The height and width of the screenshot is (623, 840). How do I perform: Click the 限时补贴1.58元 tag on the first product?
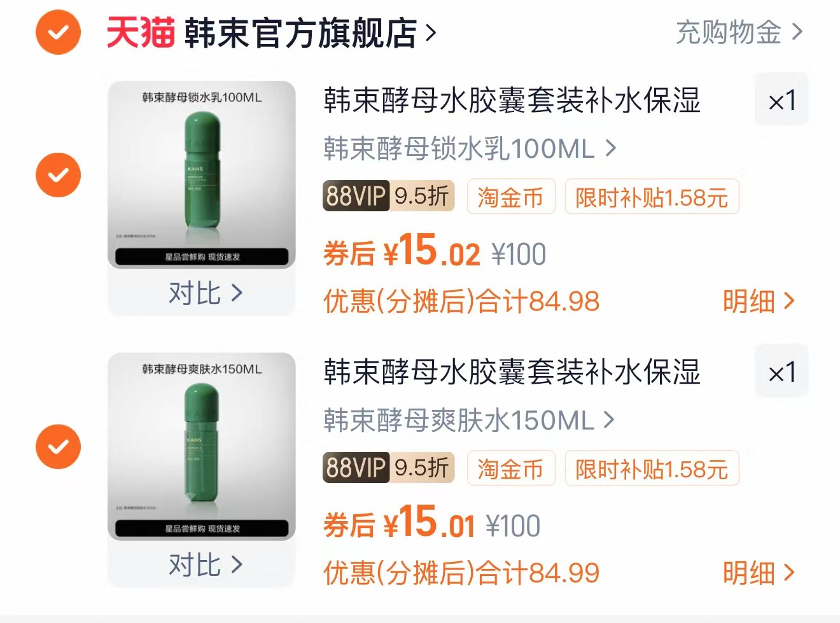651,197
